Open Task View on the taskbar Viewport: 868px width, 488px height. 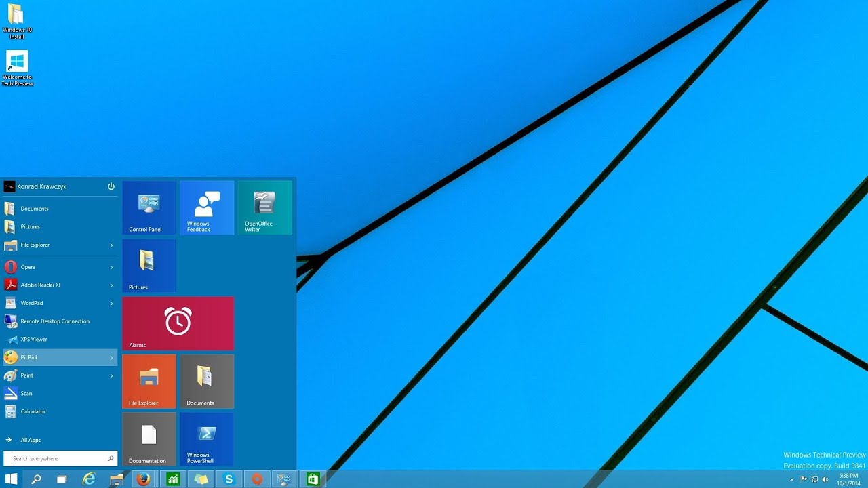pos(62,479)
